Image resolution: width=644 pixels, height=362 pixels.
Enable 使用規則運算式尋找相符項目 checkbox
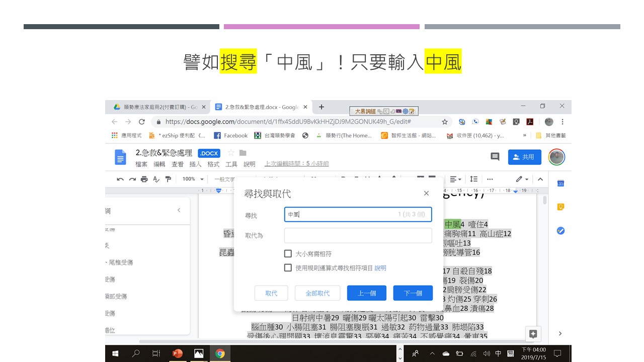pos(288,268)
